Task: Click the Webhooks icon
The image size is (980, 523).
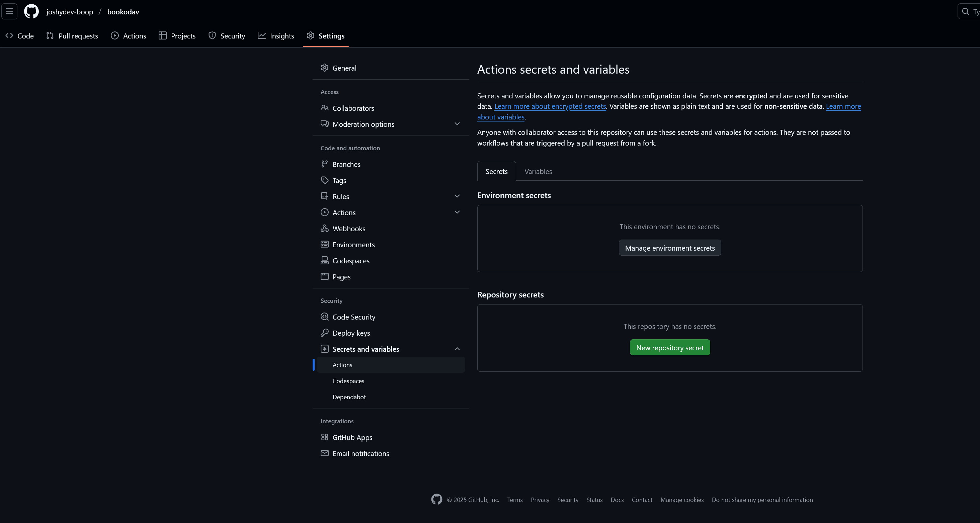Action: click(x=324, y=228)
